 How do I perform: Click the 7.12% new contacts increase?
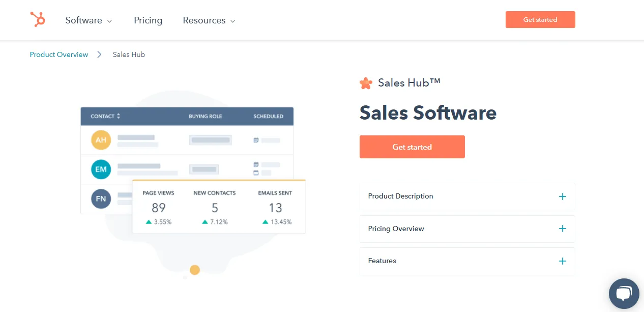click(215, 222)
